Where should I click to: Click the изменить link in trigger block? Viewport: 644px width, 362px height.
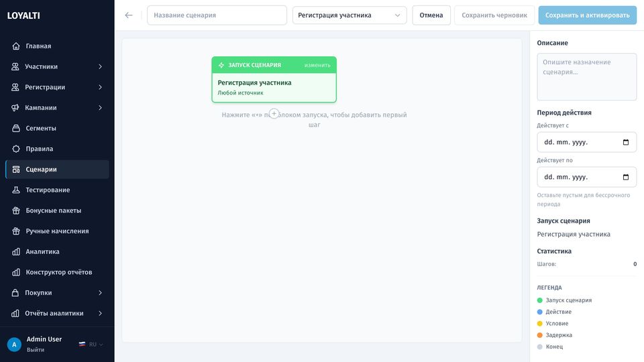(317, 65)
